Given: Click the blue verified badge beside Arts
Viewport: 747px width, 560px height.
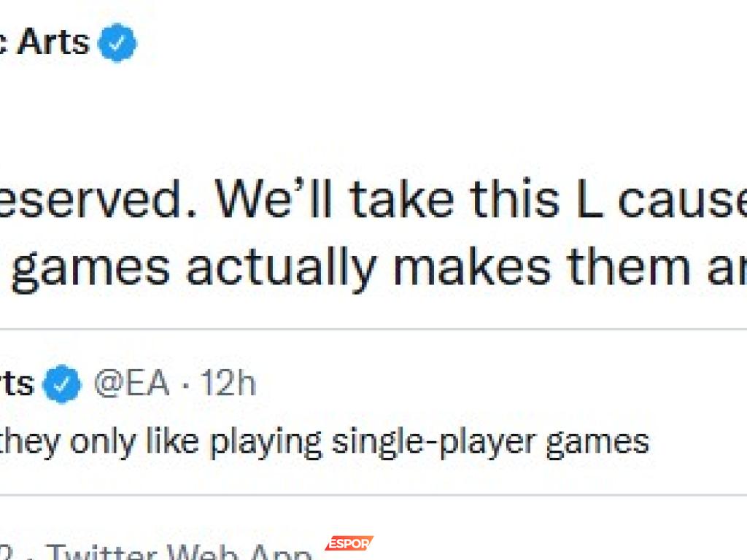Looking at the screenshot, I should tap(117, 44).
